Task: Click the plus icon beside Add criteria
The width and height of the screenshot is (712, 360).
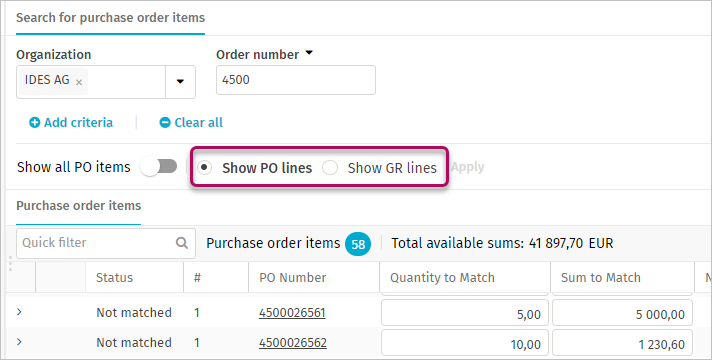Action: point(35,123)
